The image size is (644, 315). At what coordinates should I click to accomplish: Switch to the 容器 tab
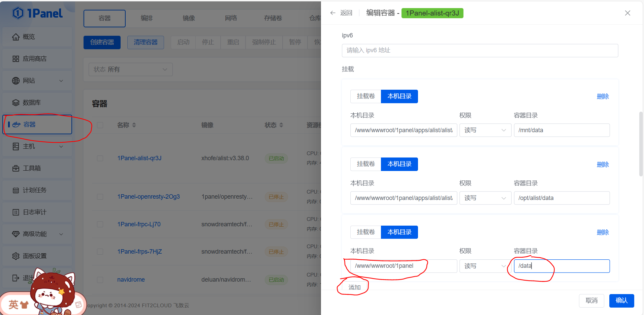(x=104, y=18)
